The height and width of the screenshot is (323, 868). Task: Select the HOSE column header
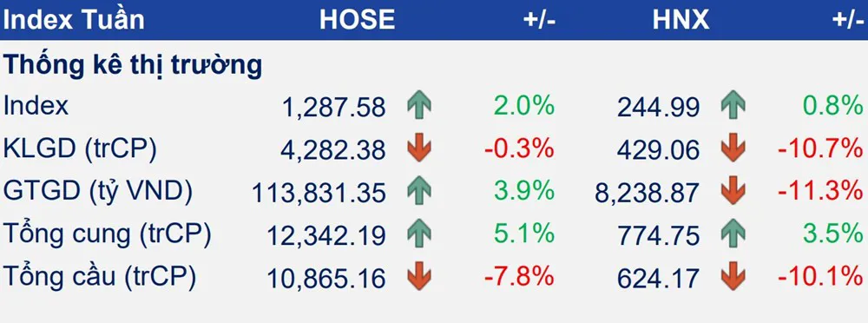(357, 20)
